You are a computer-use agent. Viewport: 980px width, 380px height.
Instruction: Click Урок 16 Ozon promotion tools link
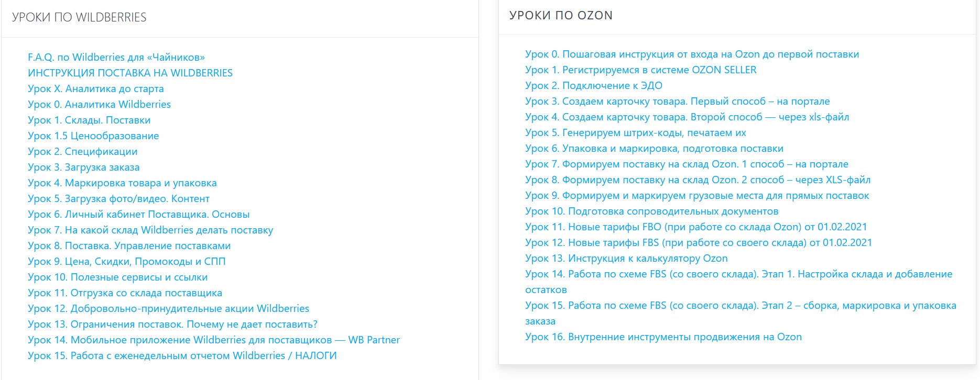pyautogui.click(x=663, y=337)
